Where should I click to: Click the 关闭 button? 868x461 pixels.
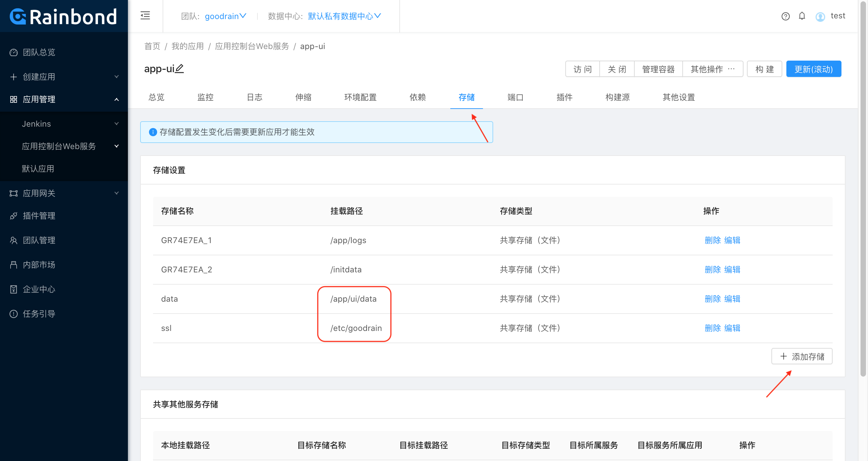[x=617, y=69]
